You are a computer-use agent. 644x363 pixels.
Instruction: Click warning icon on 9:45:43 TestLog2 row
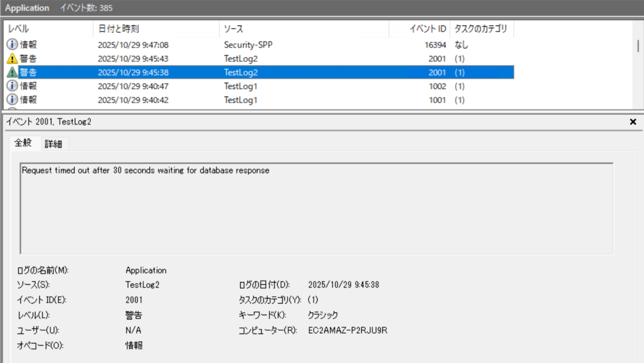[x=12, y=58]
